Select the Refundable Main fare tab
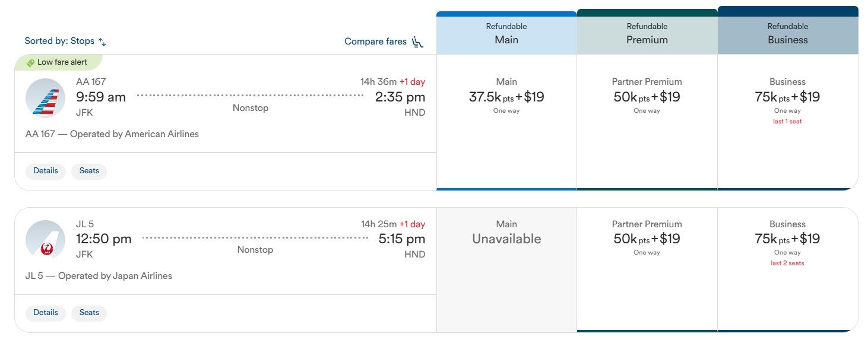This screenshot has width=868, height=340. 506,34
